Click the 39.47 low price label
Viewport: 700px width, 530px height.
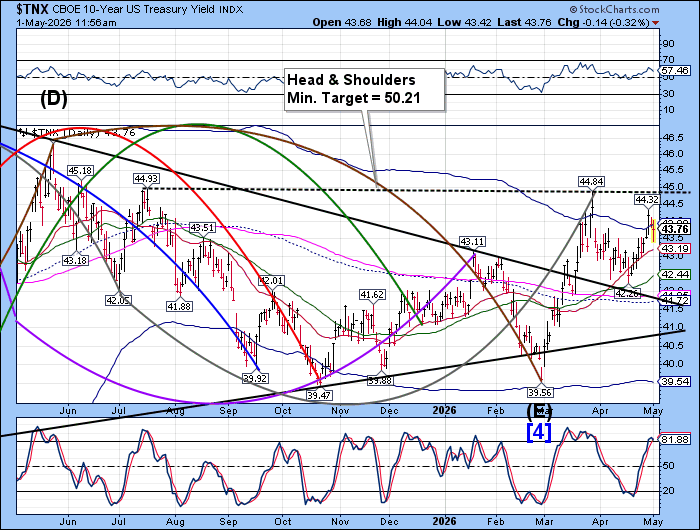pos(319,395)
